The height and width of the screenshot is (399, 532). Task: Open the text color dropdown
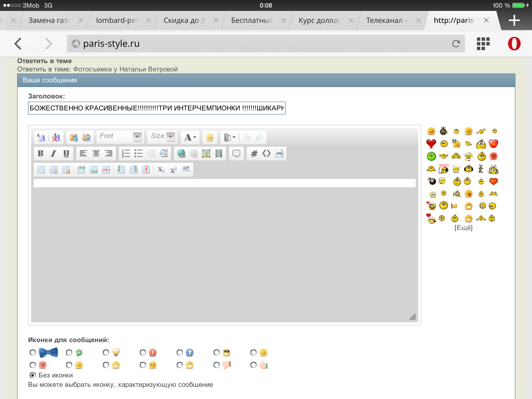(190, 137)
